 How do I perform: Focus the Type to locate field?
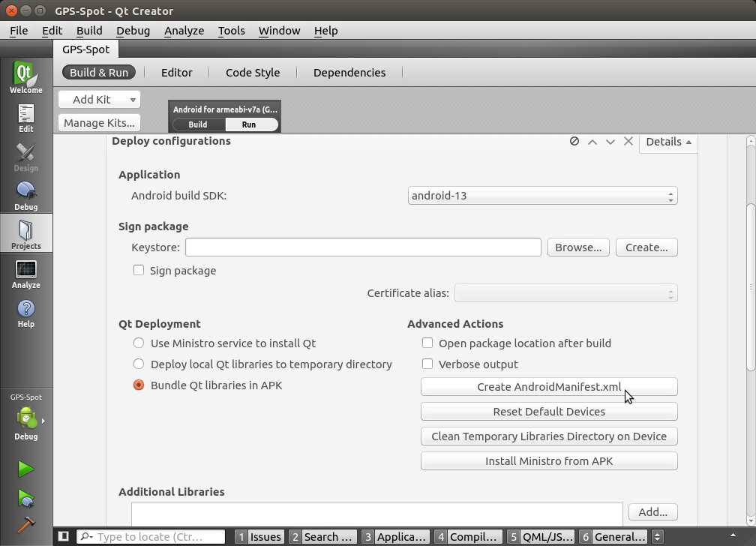tap(151, 536)
